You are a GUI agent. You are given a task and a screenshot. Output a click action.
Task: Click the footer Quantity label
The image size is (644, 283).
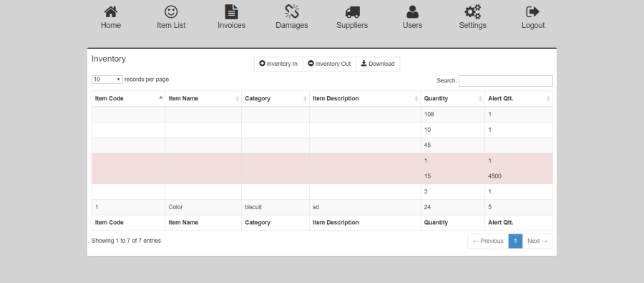(x=436, y=223)
